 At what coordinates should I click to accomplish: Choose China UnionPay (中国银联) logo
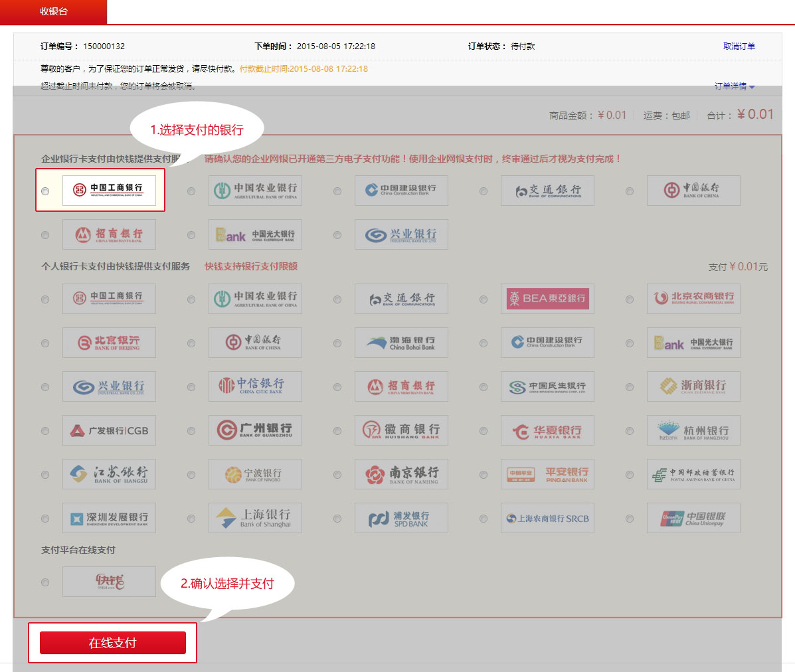point(693,518)
